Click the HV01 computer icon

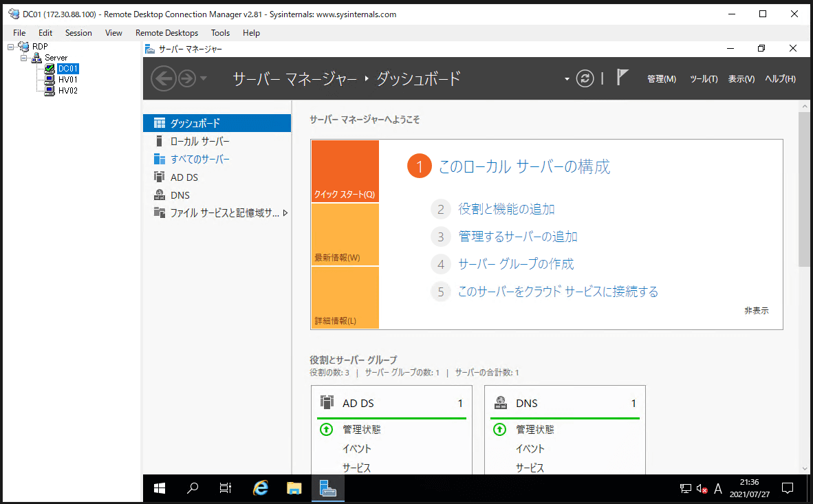pos(50,79)
